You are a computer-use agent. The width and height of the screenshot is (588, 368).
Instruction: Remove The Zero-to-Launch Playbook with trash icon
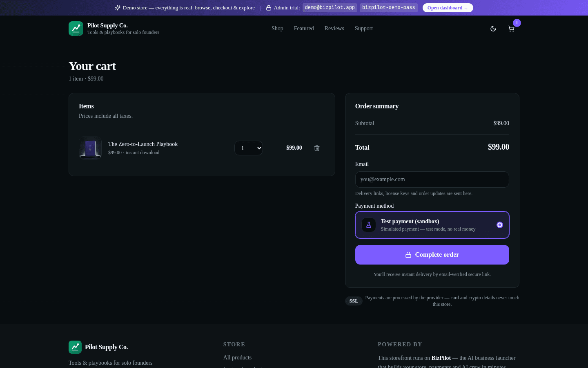(317, 148)
